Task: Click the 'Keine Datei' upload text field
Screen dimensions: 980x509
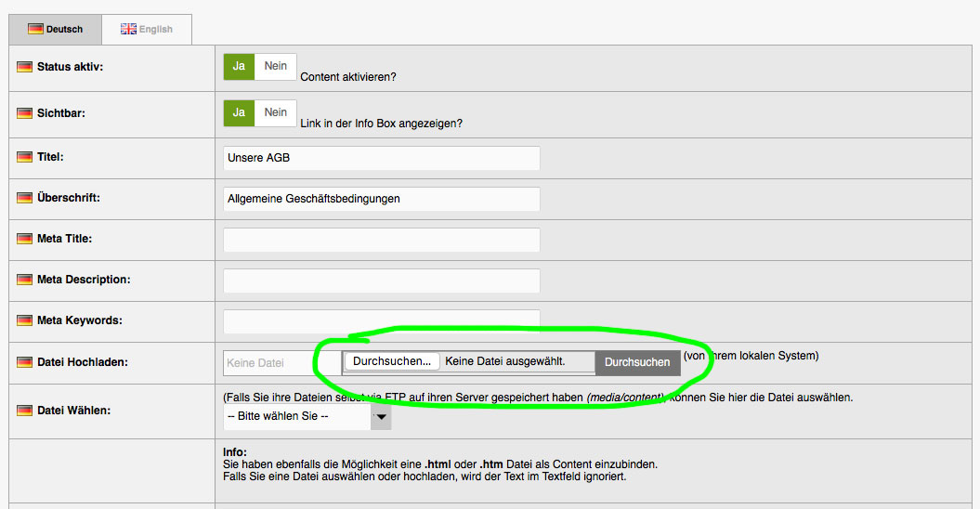Action: [268, 363]
